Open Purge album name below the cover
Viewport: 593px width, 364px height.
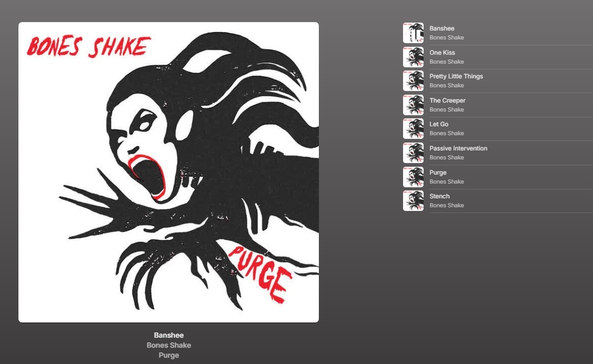(x=168, y=355)
